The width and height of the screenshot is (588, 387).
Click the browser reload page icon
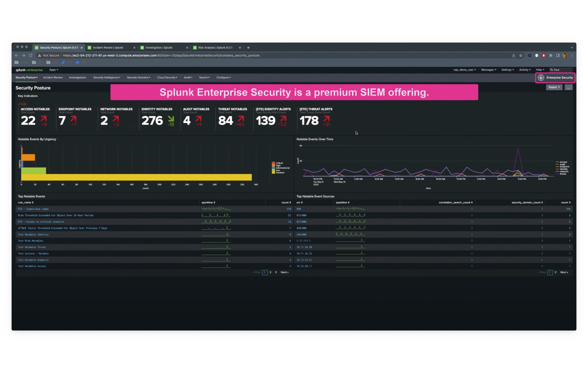point(31,55)
